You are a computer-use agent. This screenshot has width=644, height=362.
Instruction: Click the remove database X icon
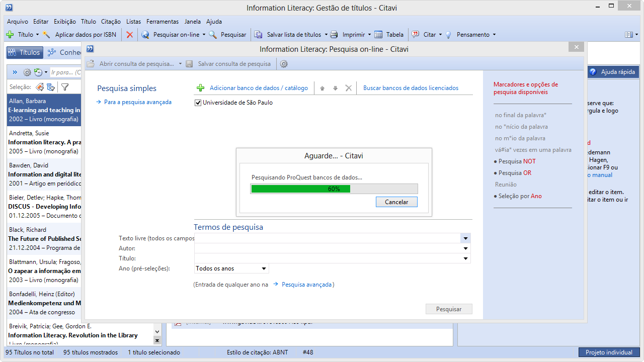348,88
